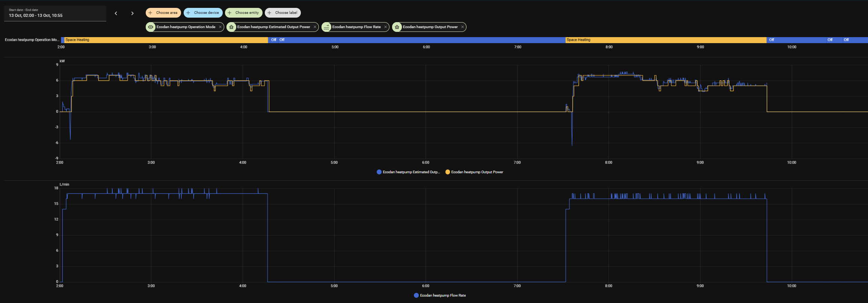
Task: Remove Ecodan heatpump Flow Rate chip
Action: tap(385, 27)
